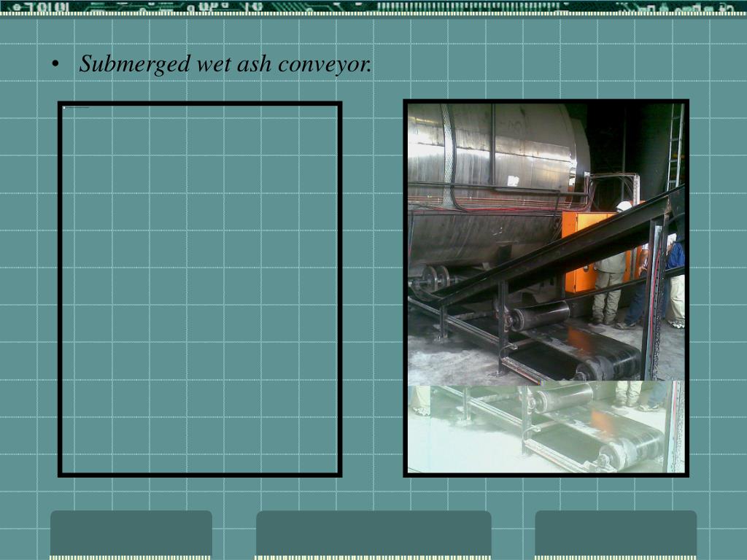
Task: Click the broken image icon in placeholder
Action: [64, 108]
